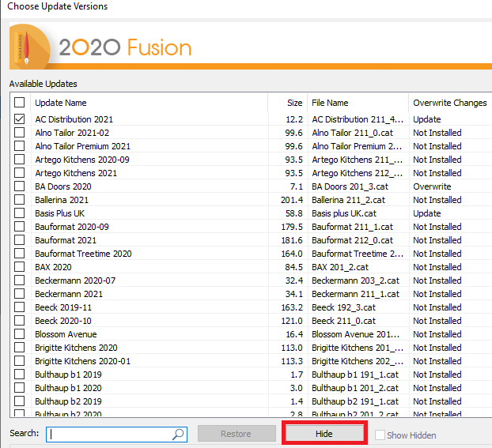
Task: Sort by Overwrite Changes column
Action: (449, 103)
